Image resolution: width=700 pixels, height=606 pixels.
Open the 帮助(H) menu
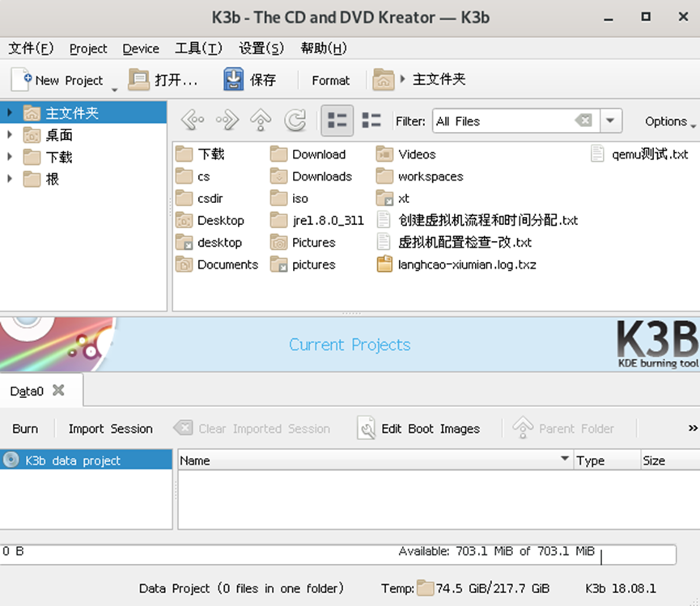(324, 48)
